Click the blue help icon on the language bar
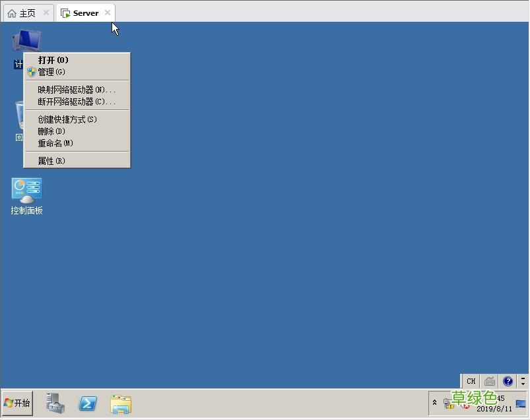Viewport: 530px width, 420px height. [x=508, y=381]
